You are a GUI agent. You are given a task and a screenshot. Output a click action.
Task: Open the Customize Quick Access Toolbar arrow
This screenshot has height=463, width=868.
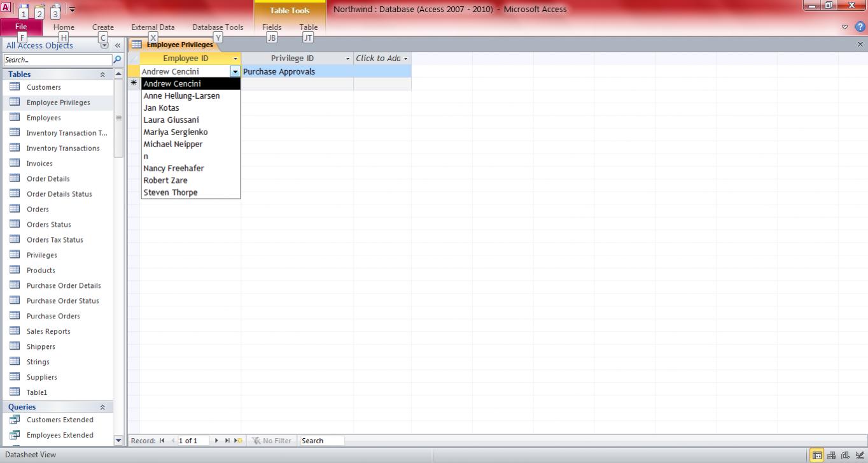point(72,10)
